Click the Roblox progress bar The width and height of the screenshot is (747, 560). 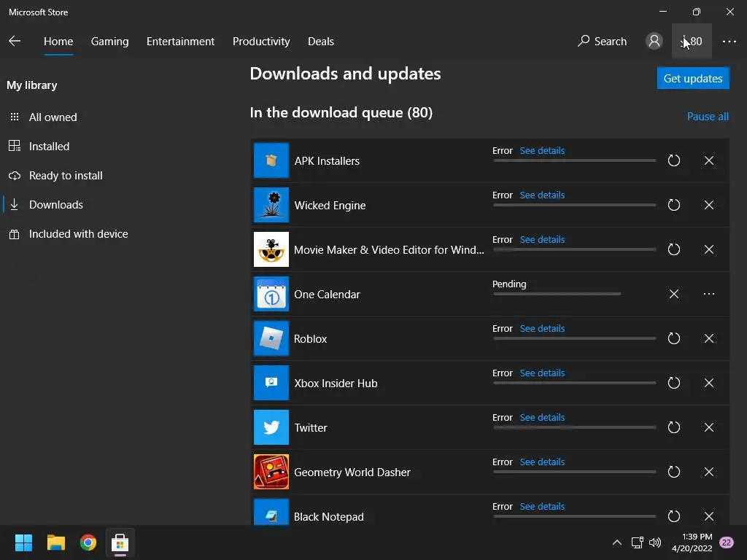pyautogui.click(x=575, y=338)
